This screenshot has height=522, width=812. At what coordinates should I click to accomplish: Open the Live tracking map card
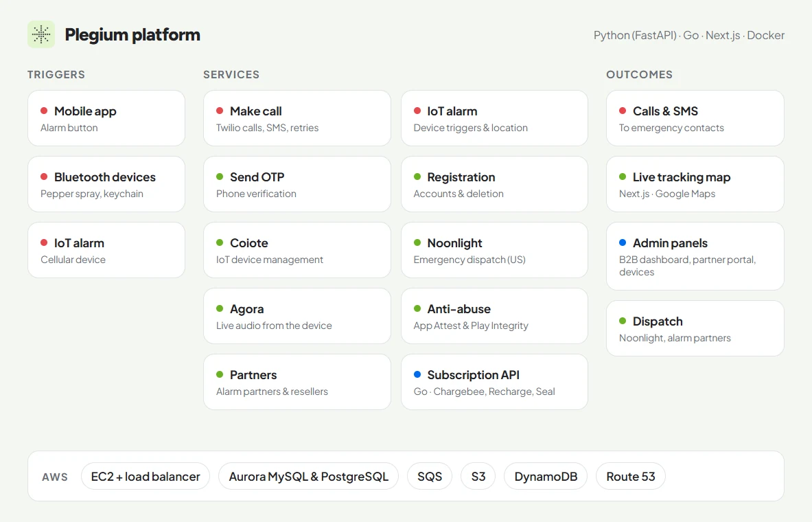695,184
